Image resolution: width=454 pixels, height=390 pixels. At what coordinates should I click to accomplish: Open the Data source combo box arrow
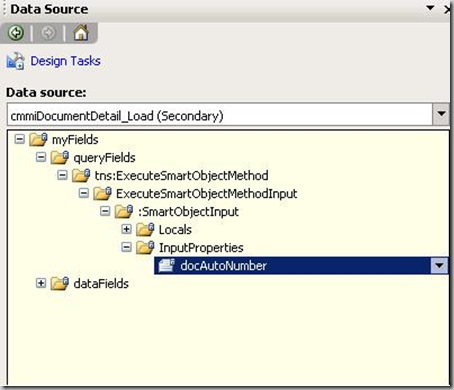(441, 114)
